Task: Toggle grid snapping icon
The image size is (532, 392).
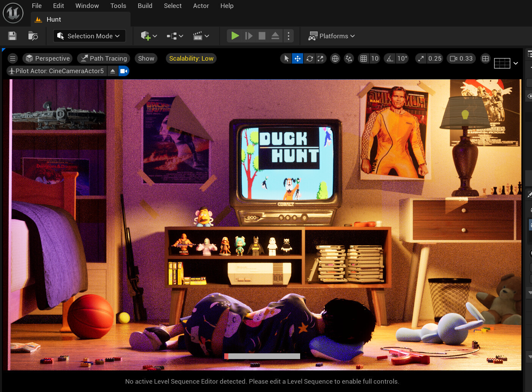Action: [x=364, y=58]
